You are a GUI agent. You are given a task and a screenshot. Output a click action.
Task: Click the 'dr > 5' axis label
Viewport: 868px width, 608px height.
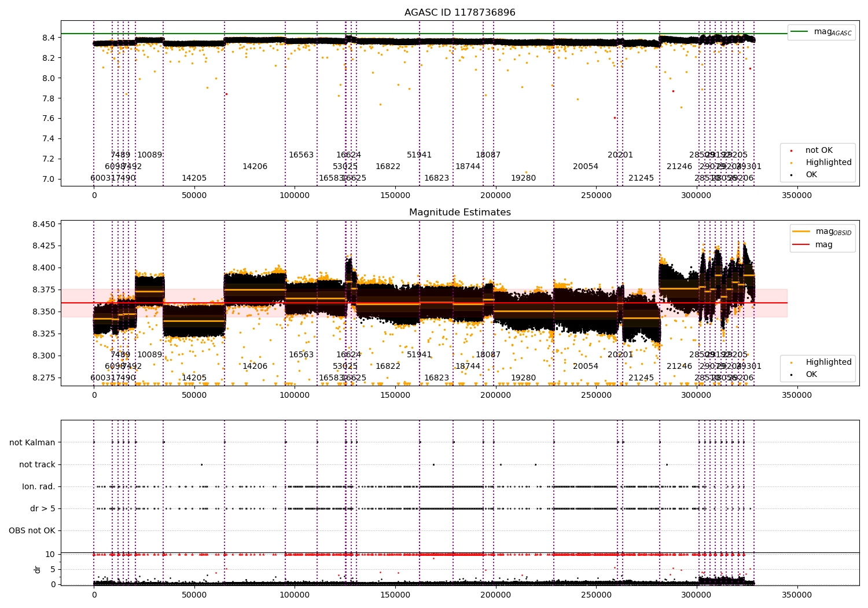(x=43, y=508)
